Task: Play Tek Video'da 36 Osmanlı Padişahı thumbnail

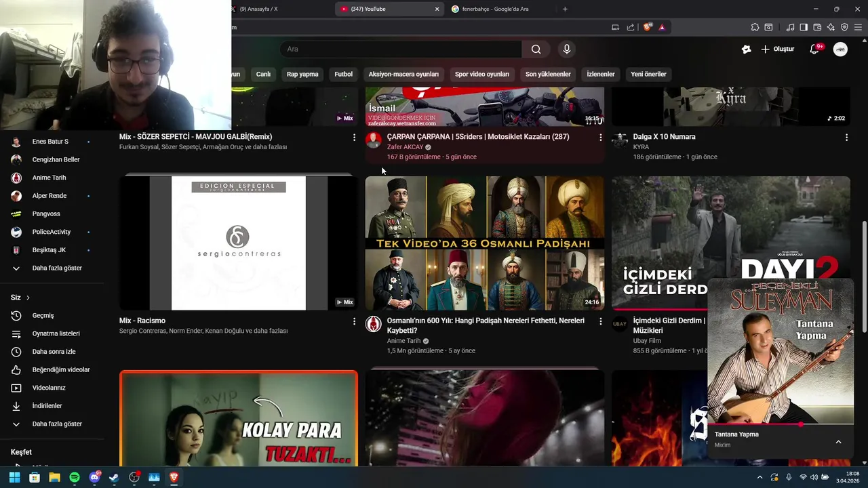Action: click(485, 243)
